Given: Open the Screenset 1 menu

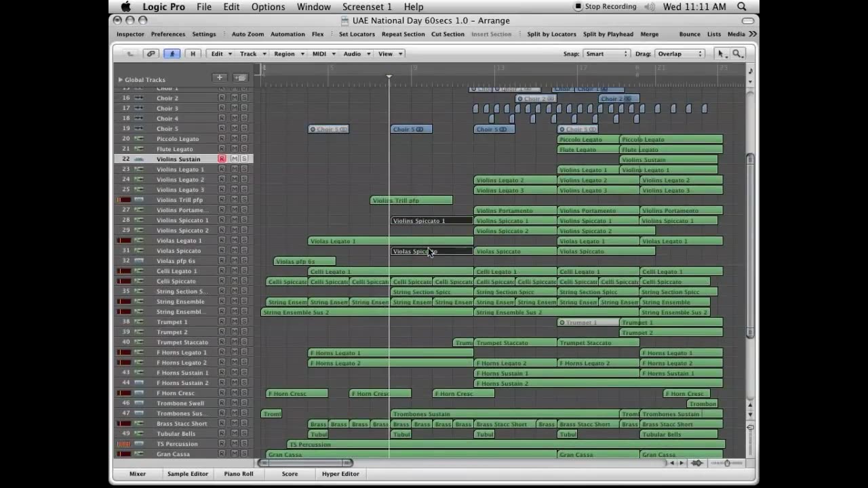Looking at the screenshot, I should tap(367, 7).
